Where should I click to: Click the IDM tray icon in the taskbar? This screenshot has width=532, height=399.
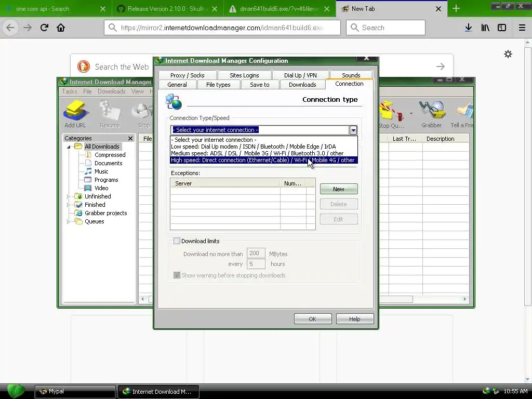pos(486,391)
